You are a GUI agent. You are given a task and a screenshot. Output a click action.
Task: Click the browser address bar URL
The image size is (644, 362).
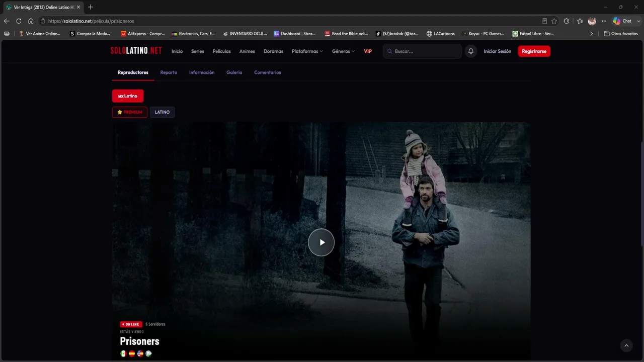click(91, 21)
